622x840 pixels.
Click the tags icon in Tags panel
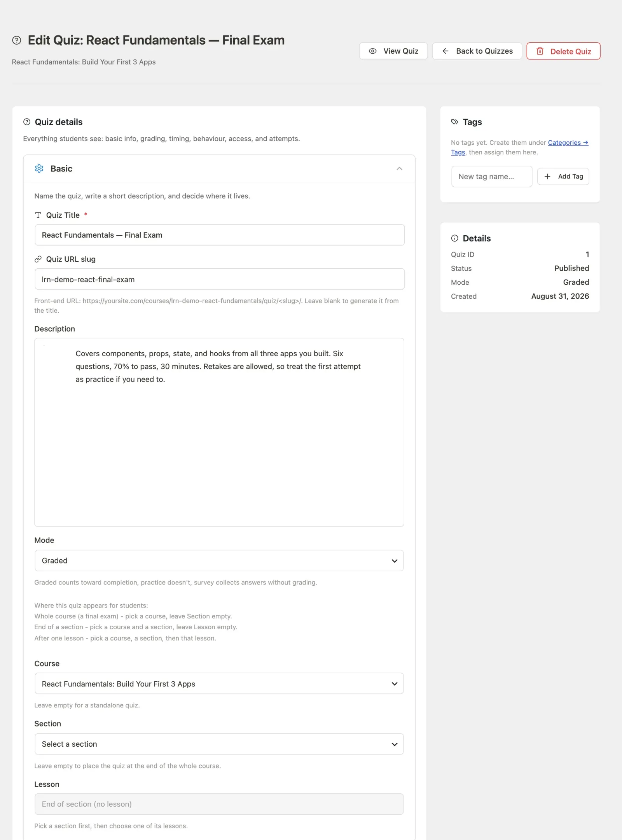454,122
